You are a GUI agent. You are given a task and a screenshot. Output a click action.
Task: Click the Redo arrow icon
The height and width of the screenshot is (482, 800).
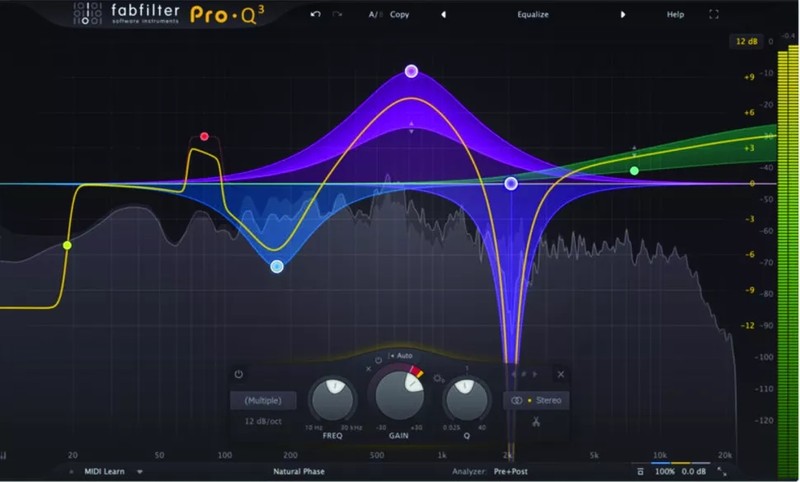pyautogui.click(x=337, y=14)
